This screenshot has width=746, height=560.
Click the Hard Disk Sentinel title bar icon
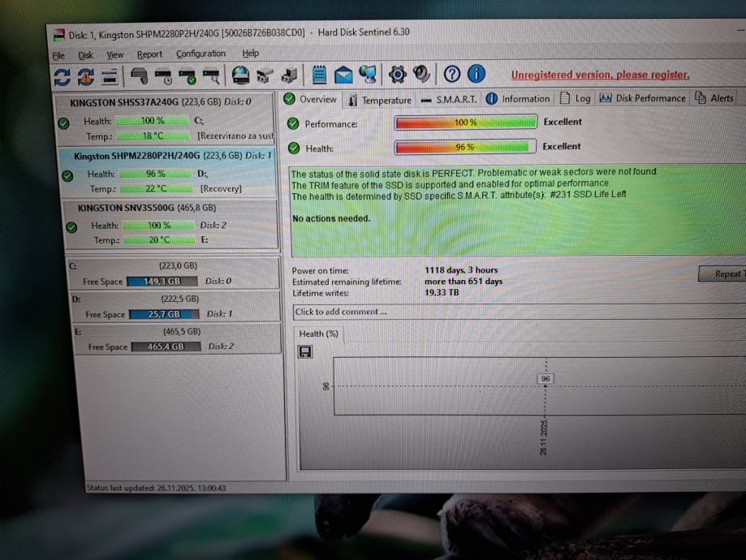click(59, 35)
